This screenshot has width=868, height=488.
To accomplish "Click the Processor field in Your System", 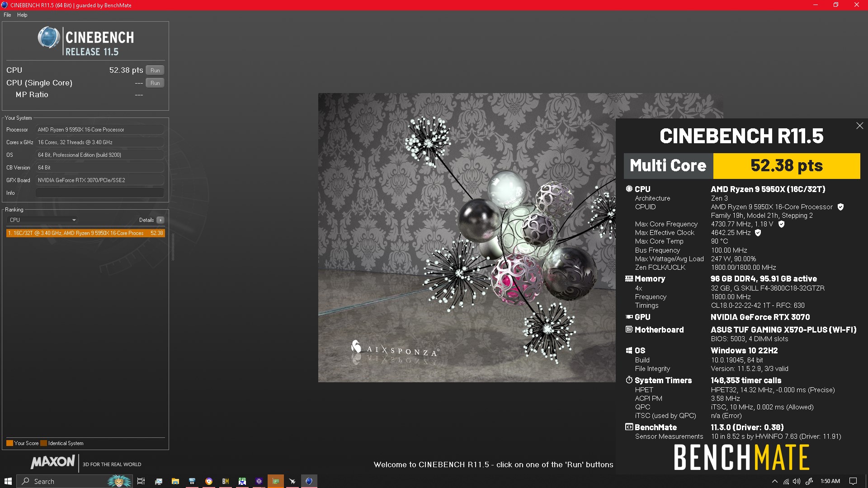I will tap(99, 130).
